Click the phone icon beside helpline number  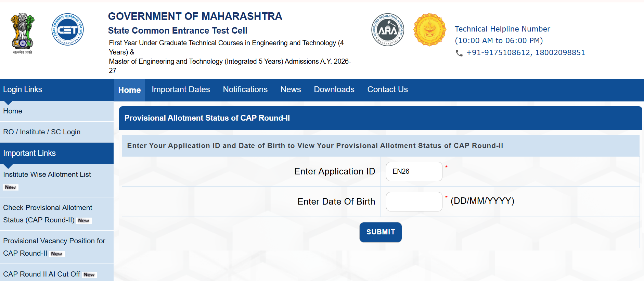point(459,53)
